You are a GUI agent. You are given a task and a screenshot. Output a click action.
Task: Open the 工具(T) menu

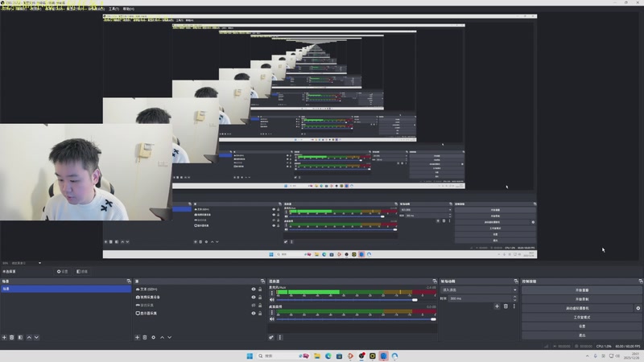point(114,9)
